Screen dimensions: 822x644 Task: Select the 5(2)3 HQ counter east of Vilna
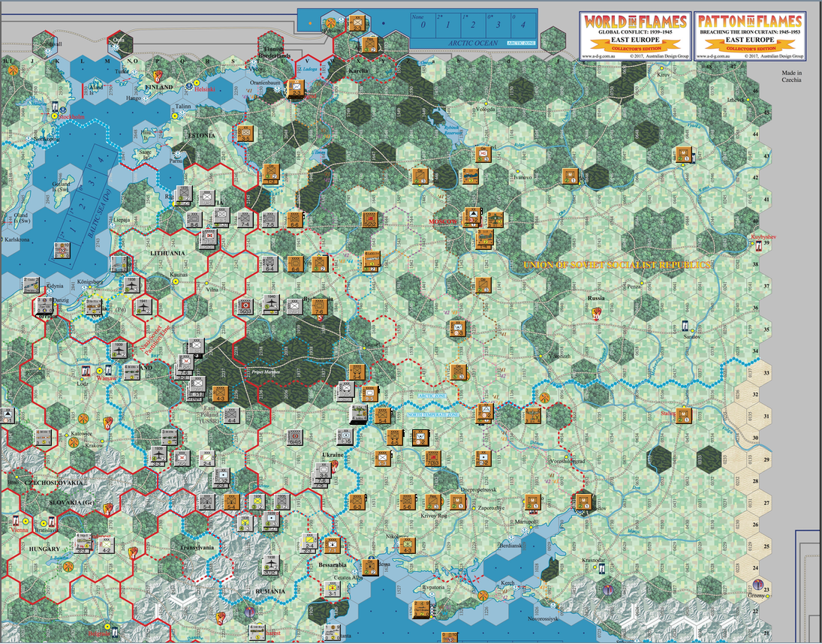coord(245,306)
